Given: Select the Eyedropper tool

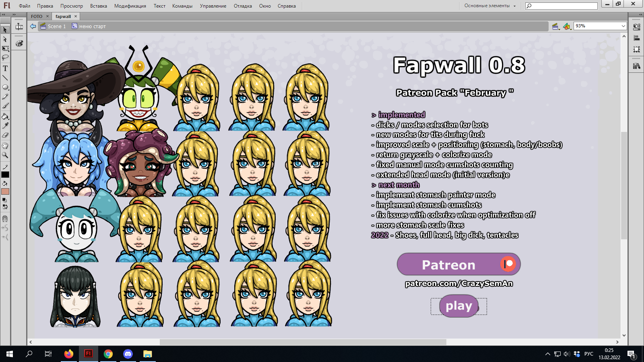Looking at the screenshot, I should pyautogui.click(x=5, y=126).
